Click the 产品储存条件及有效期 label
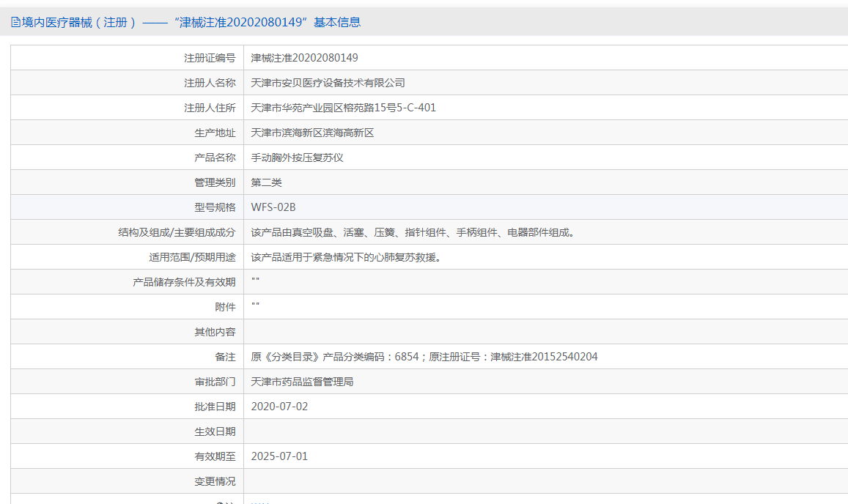Viewport: 848px width, 504px height. point(185,282)
